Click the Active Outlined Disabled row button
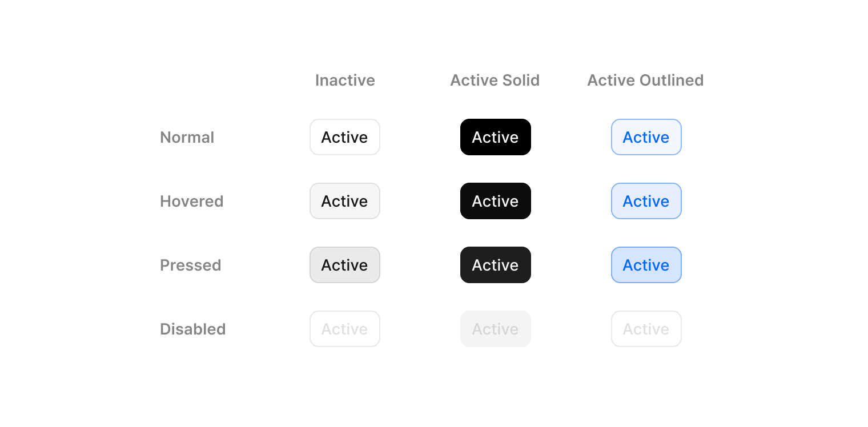This screenshot has height=427, width=868. (x=646, y=329)
